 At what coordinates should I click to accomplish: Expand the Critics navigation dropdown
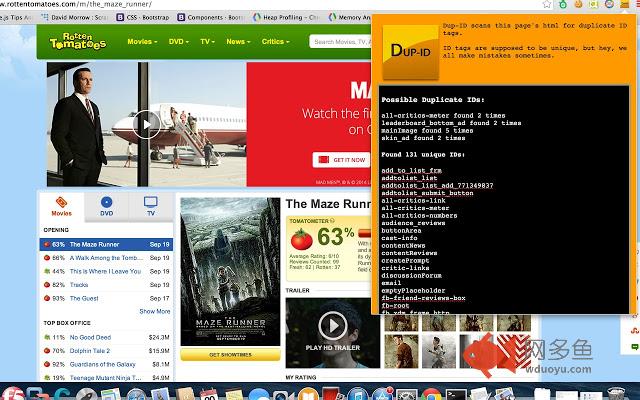pos(276,42)
